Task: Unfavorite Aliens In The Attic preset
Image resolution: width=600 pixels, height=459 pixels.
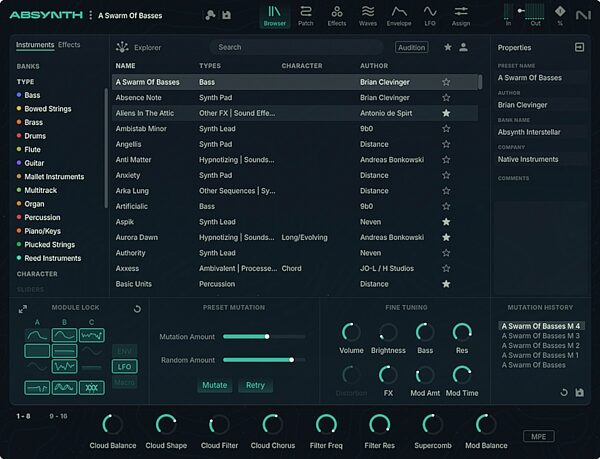Action: tap(446, 113)
